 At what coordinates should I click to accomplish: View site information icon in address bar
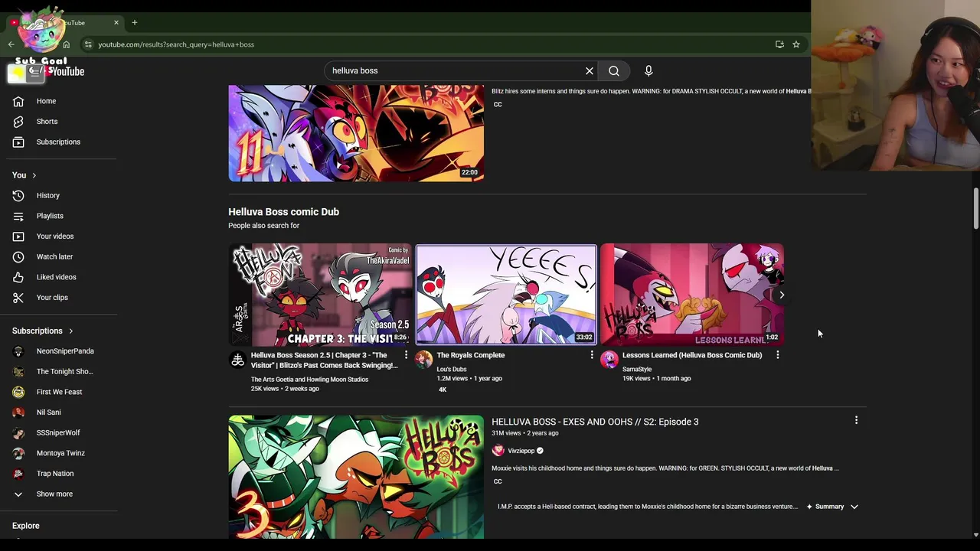tap(88, 44)
